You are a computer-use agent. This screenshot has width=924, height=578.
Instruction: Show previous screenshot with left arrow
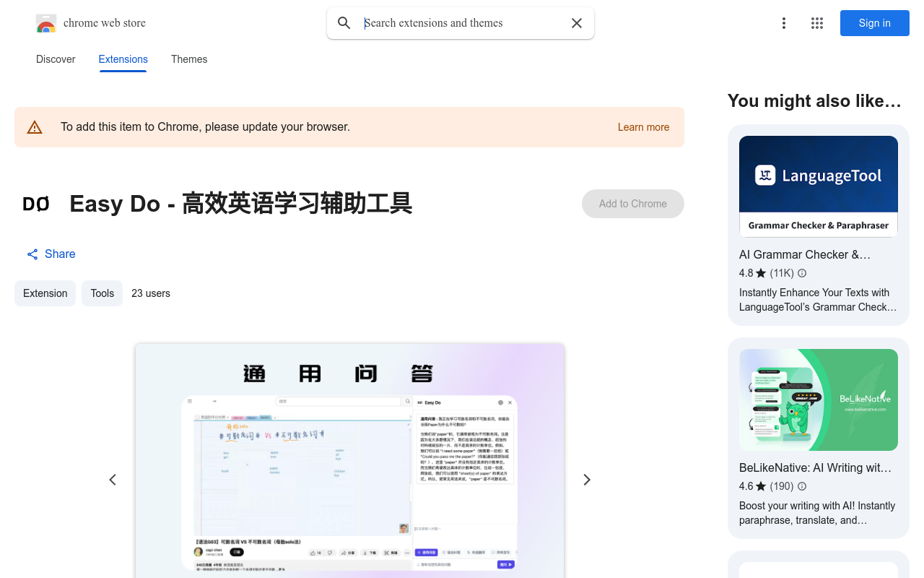[x=113, y=480]
